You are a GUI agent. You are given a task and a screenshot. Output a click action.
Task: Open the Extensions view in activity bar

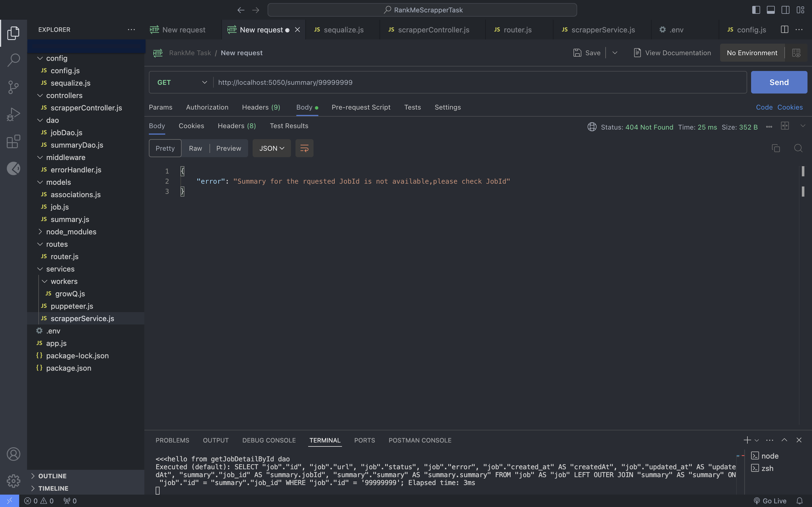(x=14, y=141)
